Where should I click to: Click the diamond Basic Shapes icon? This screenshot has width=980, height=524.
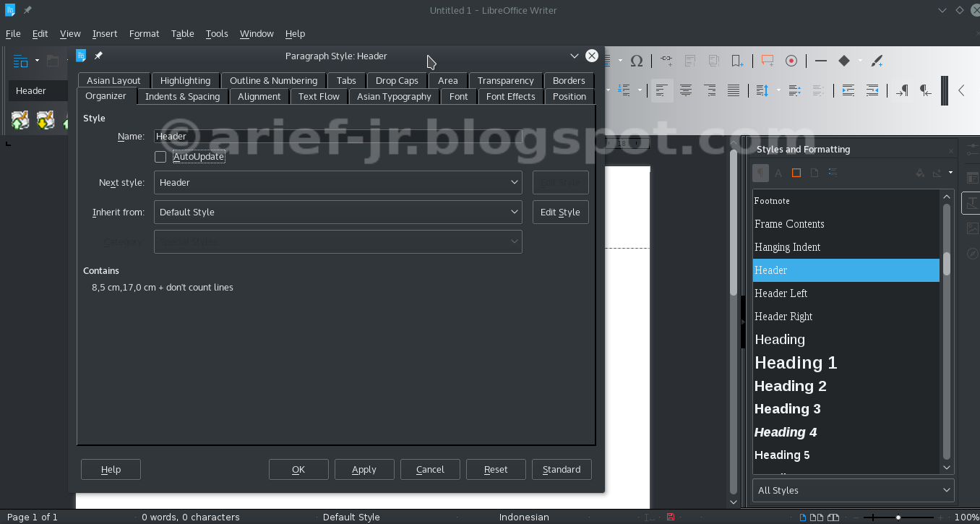pos(843,61)
